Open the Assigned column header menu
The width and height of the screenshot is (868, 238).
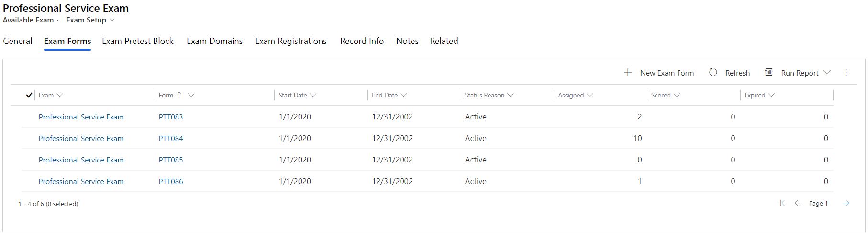pos(576,95)
